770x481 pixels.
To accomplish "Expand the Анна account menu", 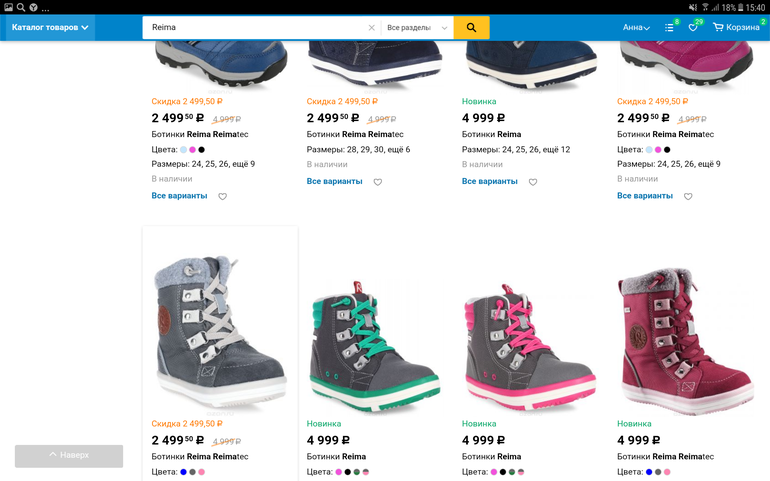I will 636,28.
